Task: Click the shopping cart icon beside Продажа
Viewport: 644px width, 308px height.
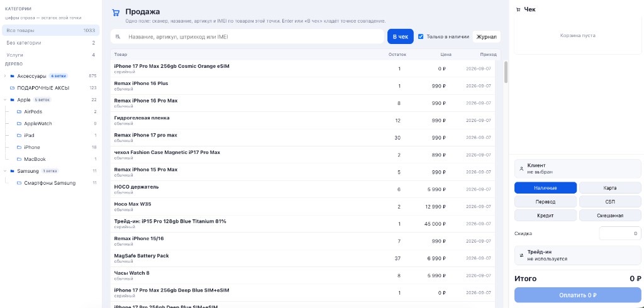Action: (x=116, y=13)
